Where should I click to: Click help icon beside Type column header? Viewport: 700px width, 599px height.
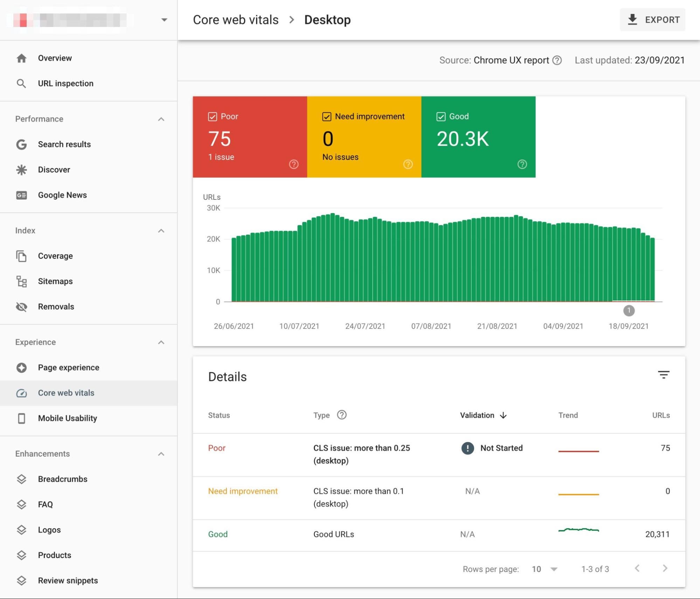point(341,415)
